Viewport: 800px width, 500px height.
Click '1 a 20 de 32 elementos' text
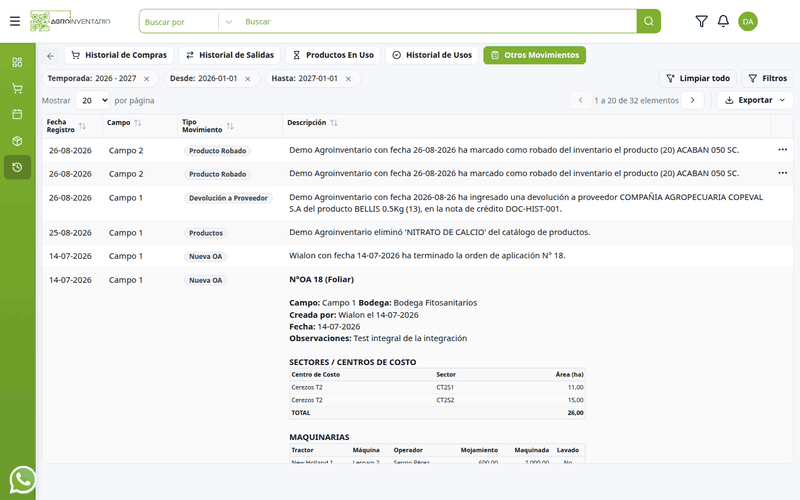click(636, 101)
